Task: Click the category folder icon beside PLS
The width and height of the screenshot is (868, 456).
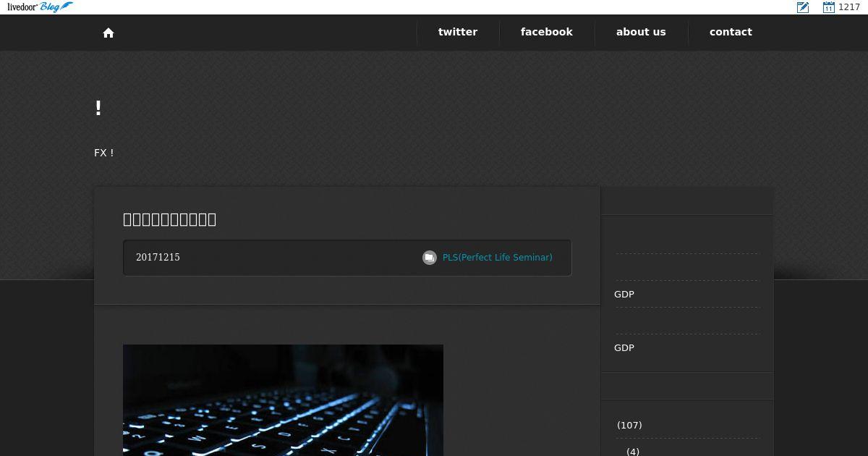Action: point(430,258)
